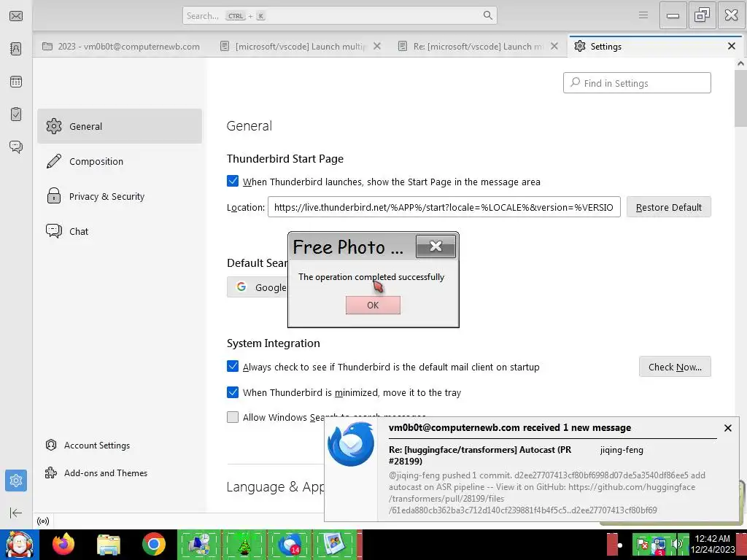Viewport: 747px width, 560px height.
Task: Click the Restore Default button
Action: pyautogui.click(x=668, y=207)
